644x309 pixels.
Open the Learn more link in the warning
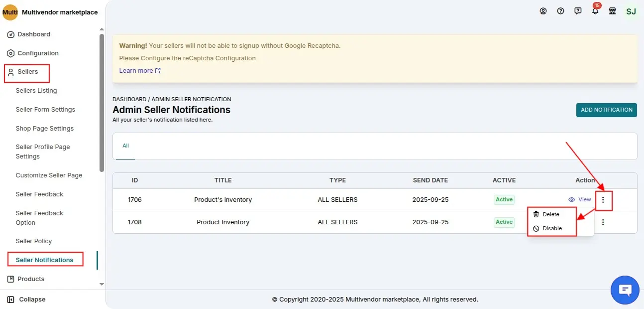(136, 70)
